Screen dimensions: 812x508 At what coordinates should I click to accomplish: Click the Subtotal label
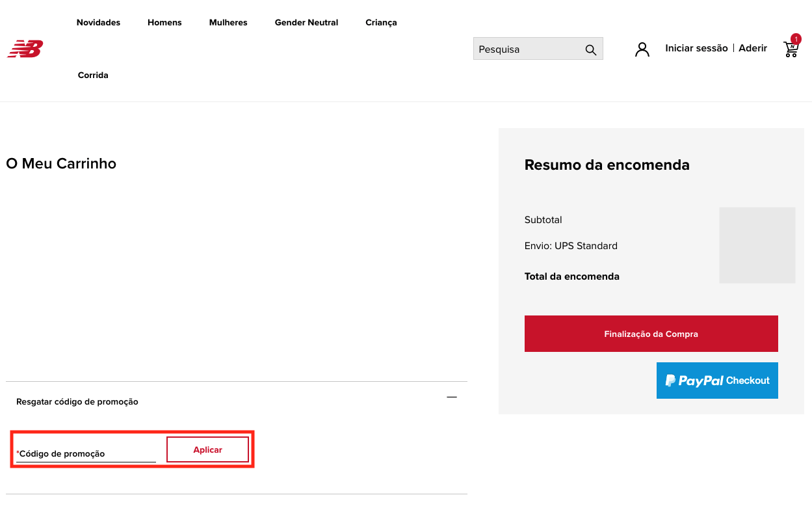pos(543,220)
